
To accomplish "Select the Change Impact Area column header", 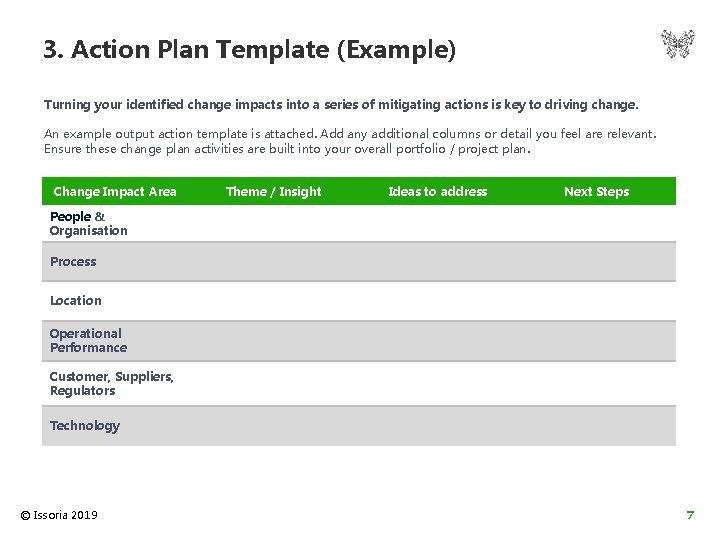I will click(x=114, y=192).
